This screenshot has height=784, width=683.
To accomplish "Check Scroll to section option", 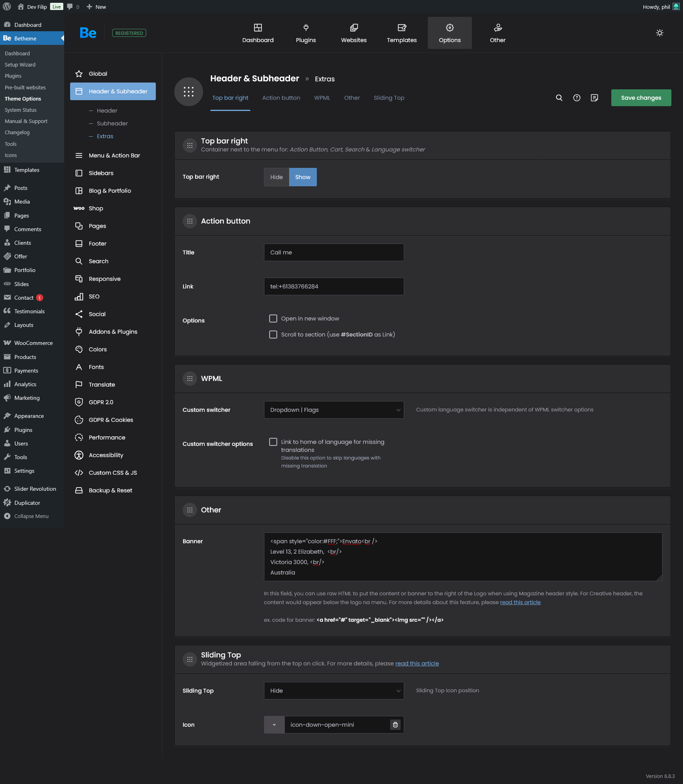I will [x=273, y=335].
